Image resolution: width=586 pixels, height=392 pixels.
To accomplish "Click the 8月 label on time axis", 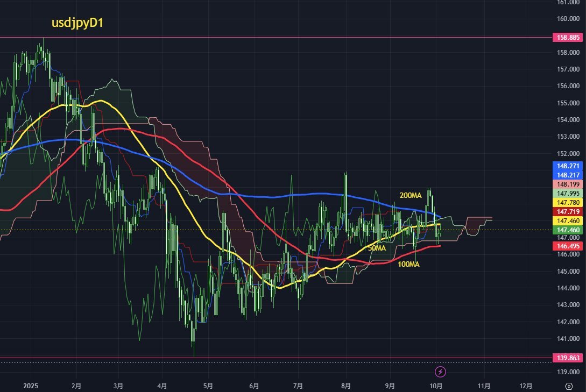I will click(346, 386).
